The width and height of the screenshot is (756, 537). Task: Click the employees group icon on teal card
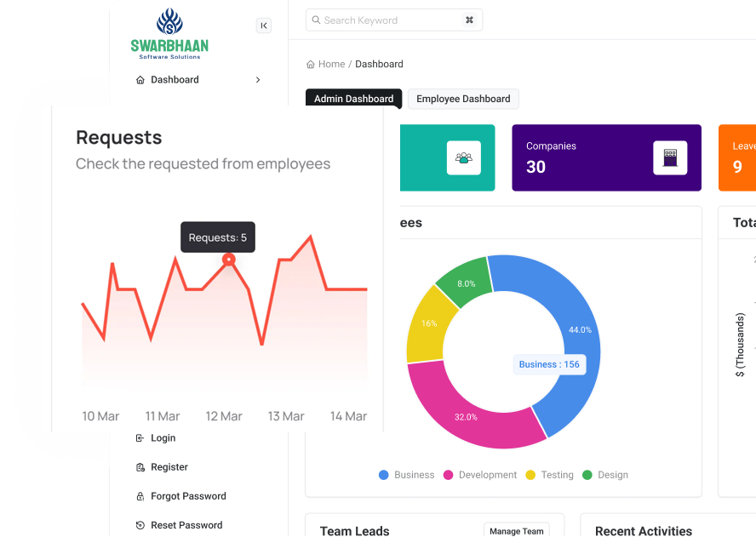point(463,157)
